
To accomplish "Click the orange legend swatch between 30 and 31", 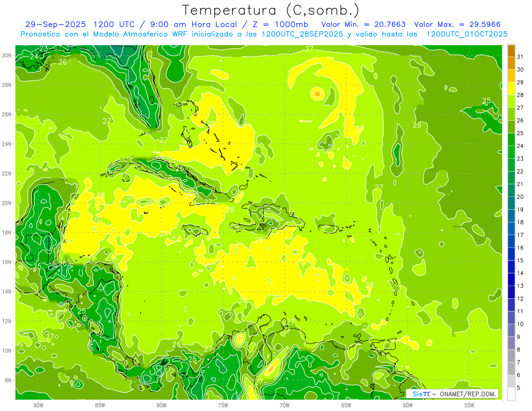I will [x=511, y=63].
